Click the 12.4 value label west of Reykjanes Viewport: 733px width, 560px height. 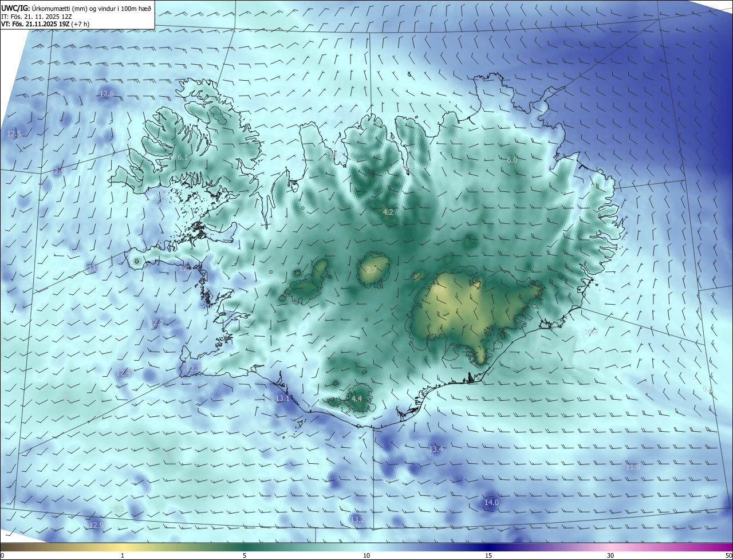[x=124, y=373]
